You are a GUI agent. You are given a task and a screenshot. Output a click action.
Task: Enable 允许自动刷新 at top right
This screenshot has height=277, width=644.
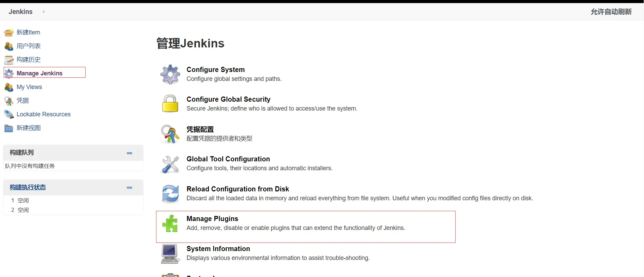click(x=611, y=12)
